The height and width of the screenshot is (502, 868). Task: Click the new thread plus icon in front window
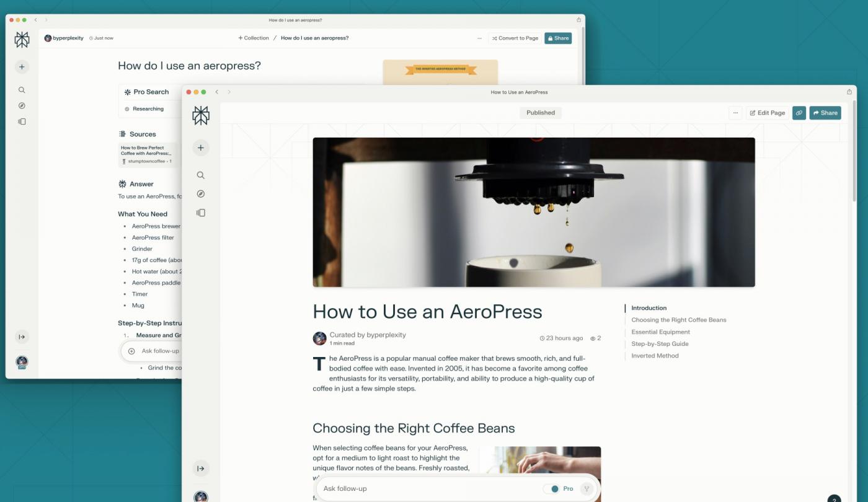pyautogui.click(x=201, y=148)
